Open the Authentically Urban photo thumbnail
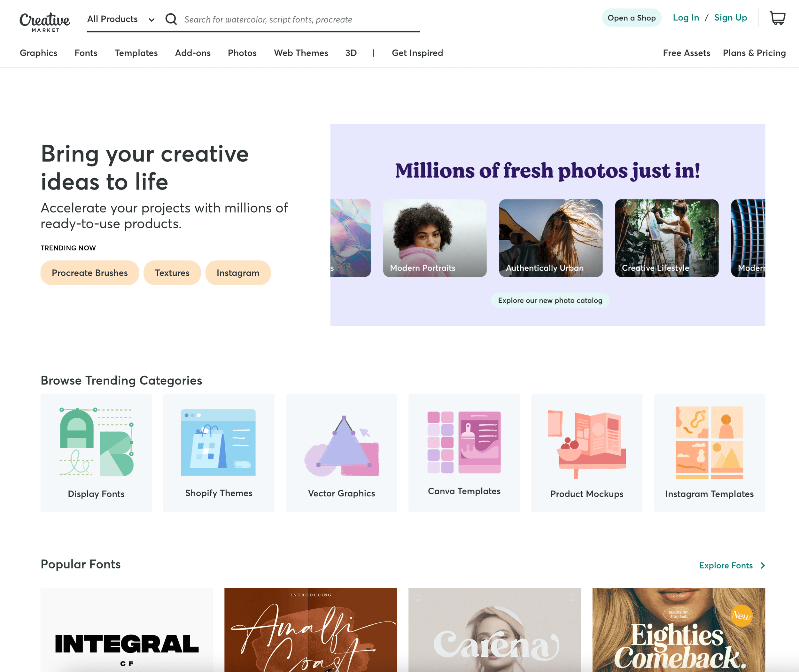799x672 pixels. click(x=551, y=238)
